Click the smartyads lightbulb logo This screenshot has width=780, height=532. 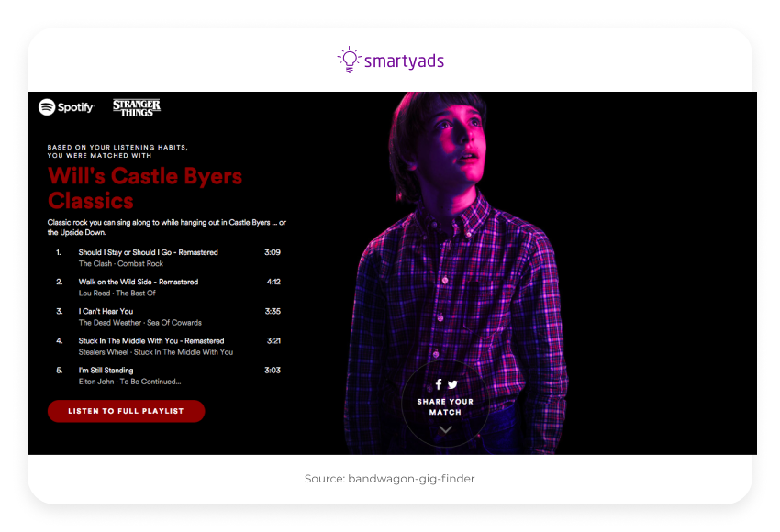click(x=348, y=57)
